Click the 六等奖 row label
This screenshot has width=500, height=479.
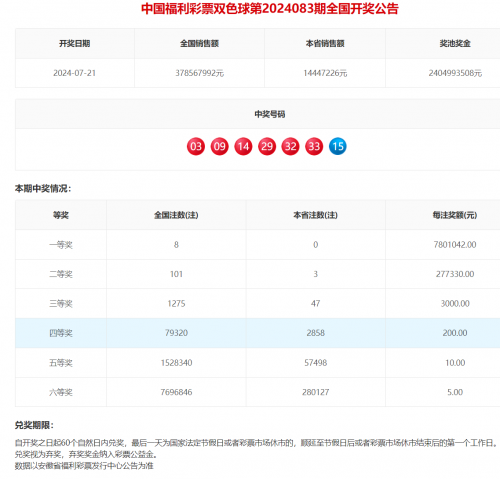[x=61, y=392]
